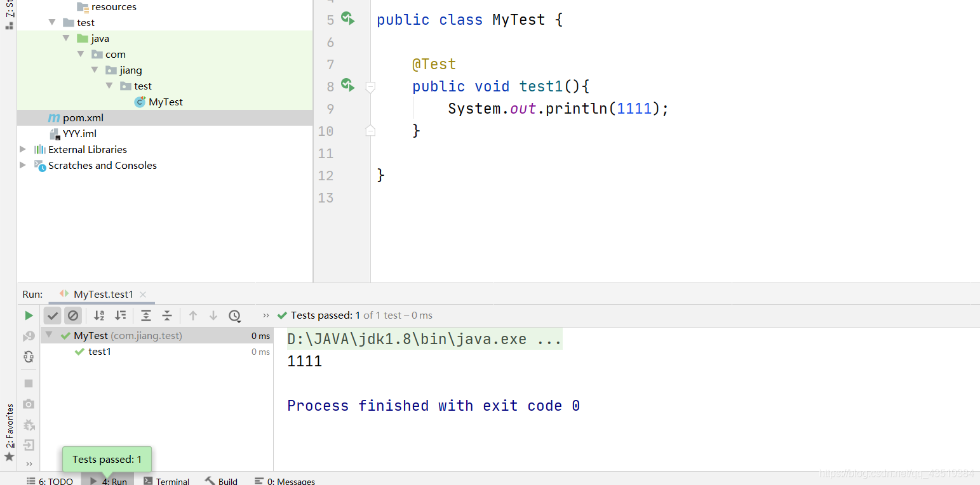Close the MyTest.test1 run tab
The height and width of the screenshot is (485, 980).
143,295
